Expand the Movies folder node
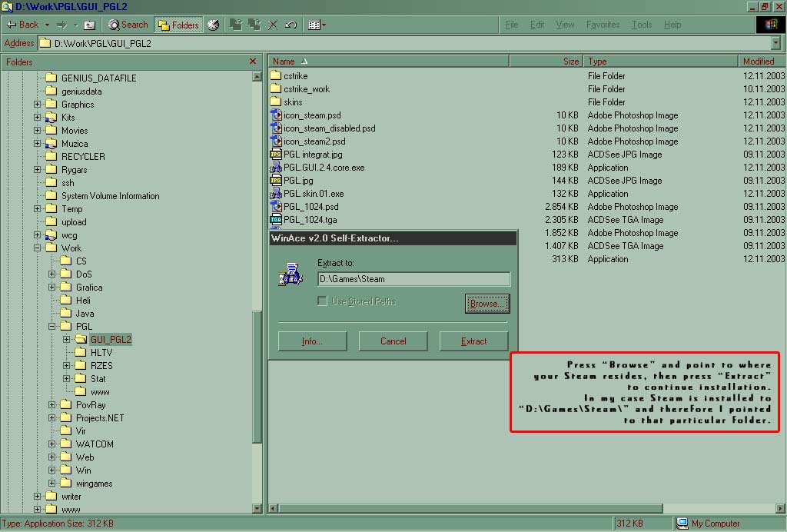Viewport: 787px width, 532px height. (x=37, y=131)
